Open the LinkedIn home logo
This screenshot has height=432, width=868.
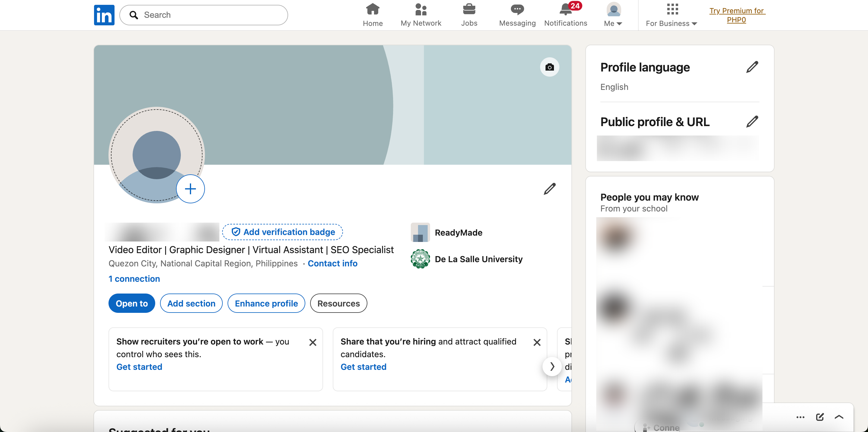[x=104, y=15]
